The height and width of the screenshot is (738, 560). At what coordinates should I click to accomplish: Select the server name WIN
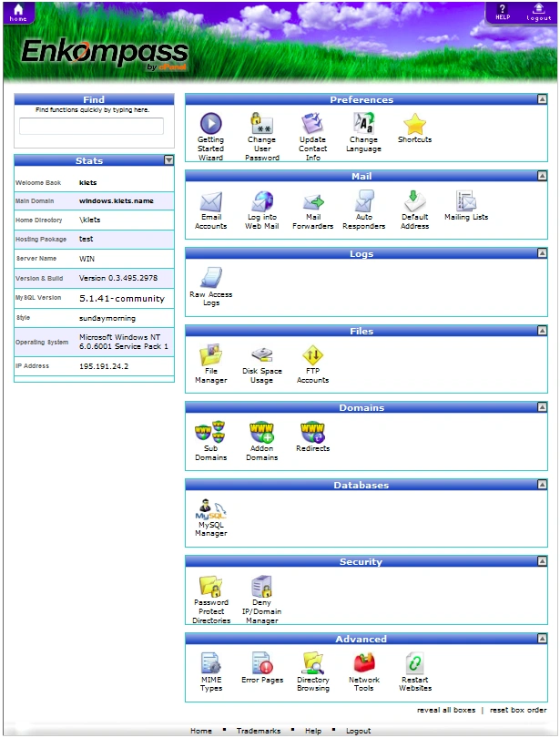pyautogui.click(x=87, y=259)
